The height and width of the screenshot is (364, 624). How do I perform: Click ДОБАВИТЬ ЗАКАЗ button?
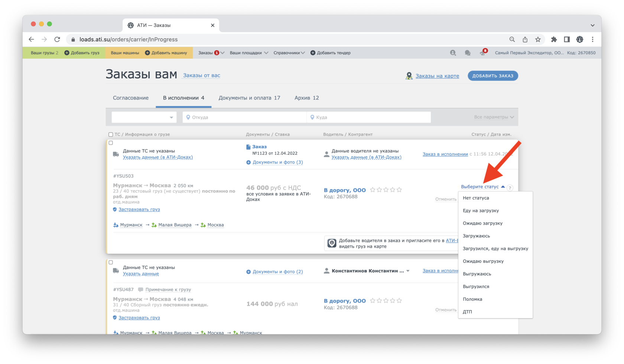pos(493,76)
